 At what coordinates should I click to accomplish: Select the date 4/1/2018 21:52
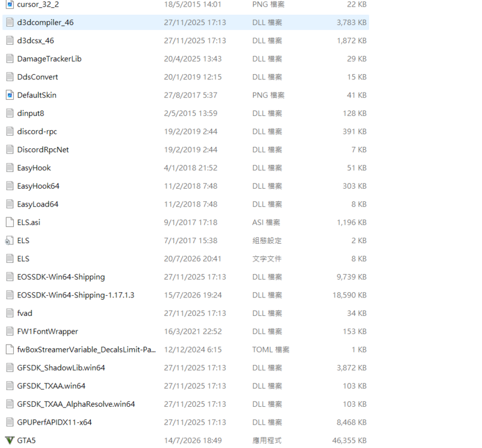[191, 168]
